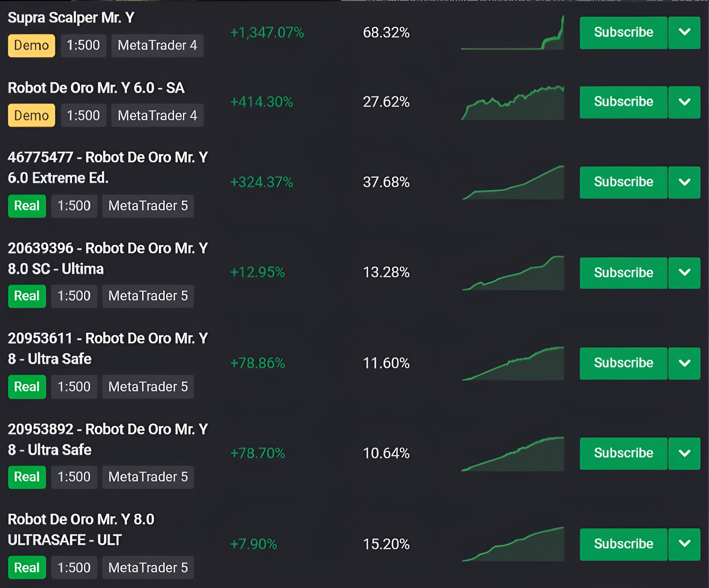Subscribe to Robot De Oro Mr. Y 6.0 - SA
This screenshot has height=588, width=709.
[624, 102]
